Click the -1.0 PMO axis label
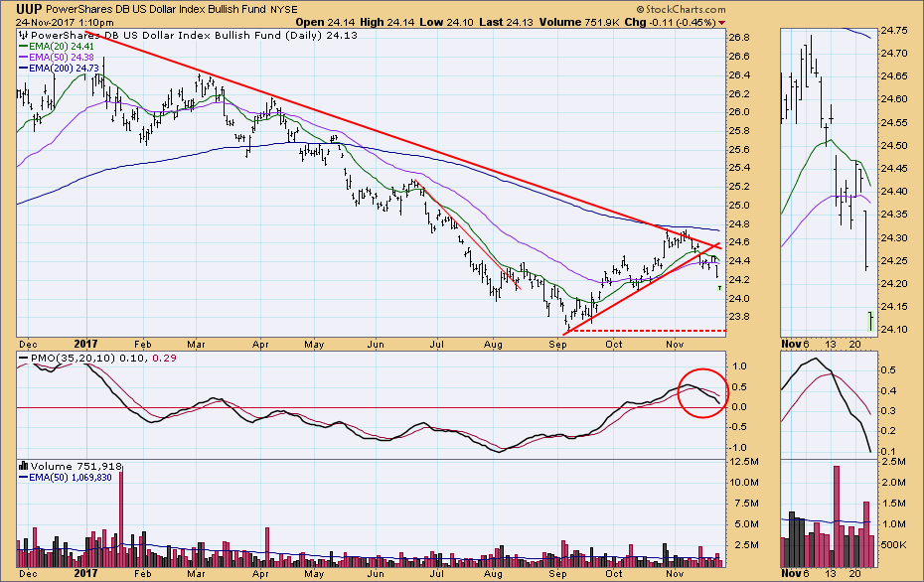 (738, 448)
